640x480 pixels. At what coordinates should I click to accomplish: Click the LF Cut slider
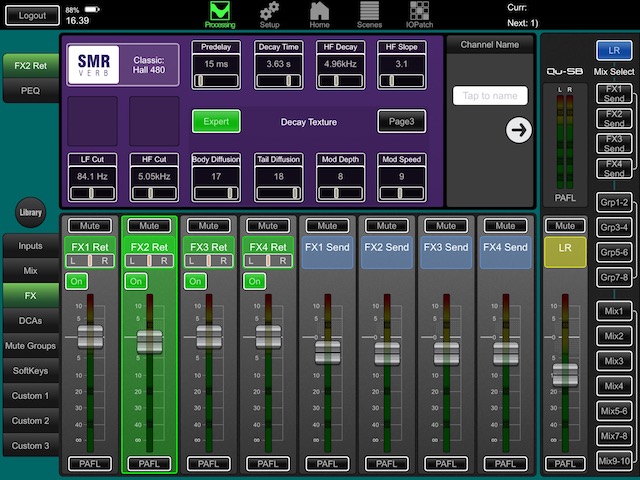92,193
